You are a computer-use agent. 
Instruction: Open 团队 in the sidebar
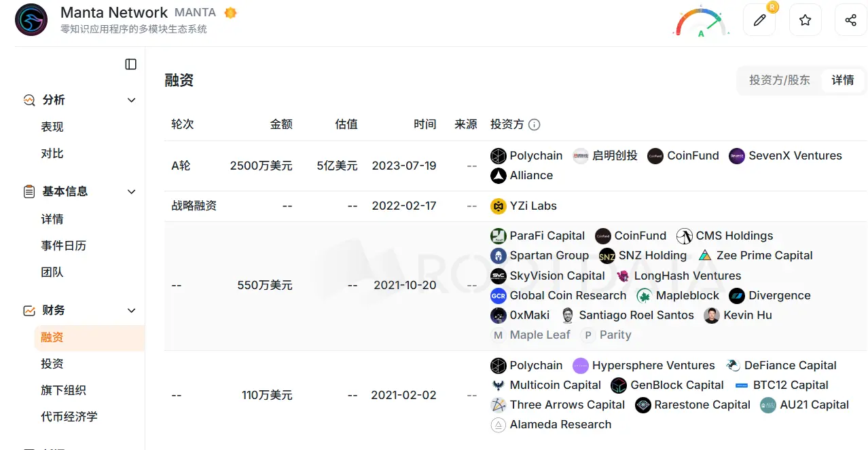click(52, 272)
